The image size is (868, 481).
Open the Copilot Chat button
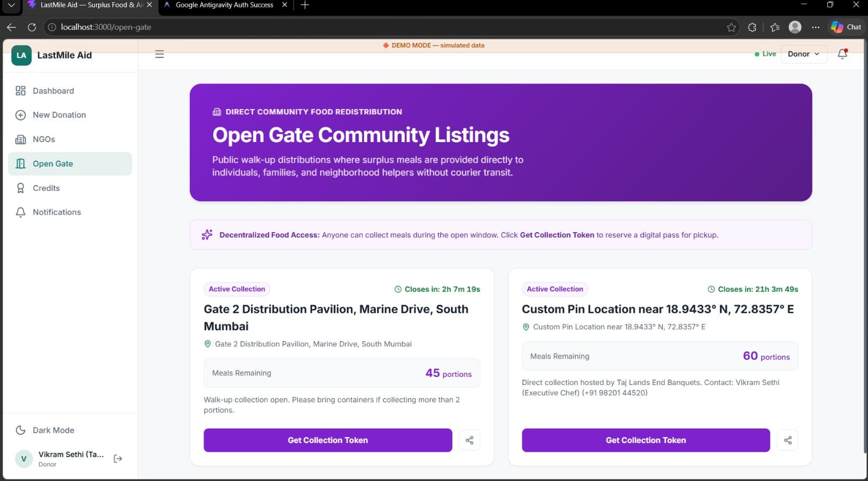[846, 27]
